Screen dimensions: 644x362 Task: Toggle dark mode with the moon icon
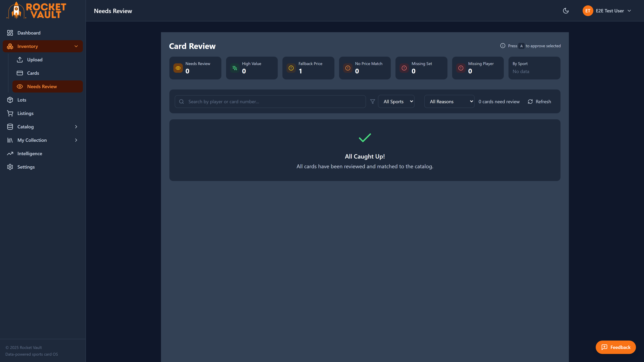pos(566,11)
